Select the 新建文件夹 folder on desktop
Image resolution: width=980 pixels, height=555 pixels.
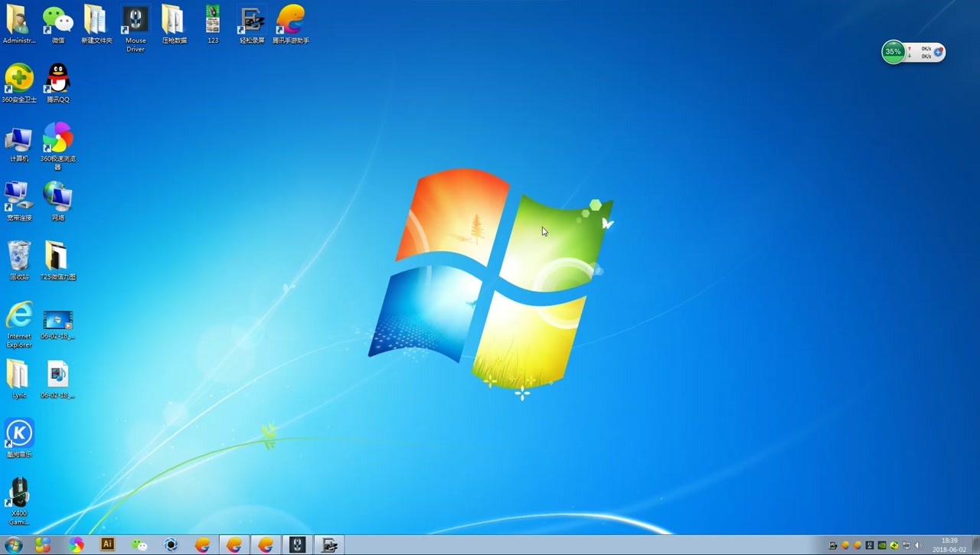tap(96, 24)
